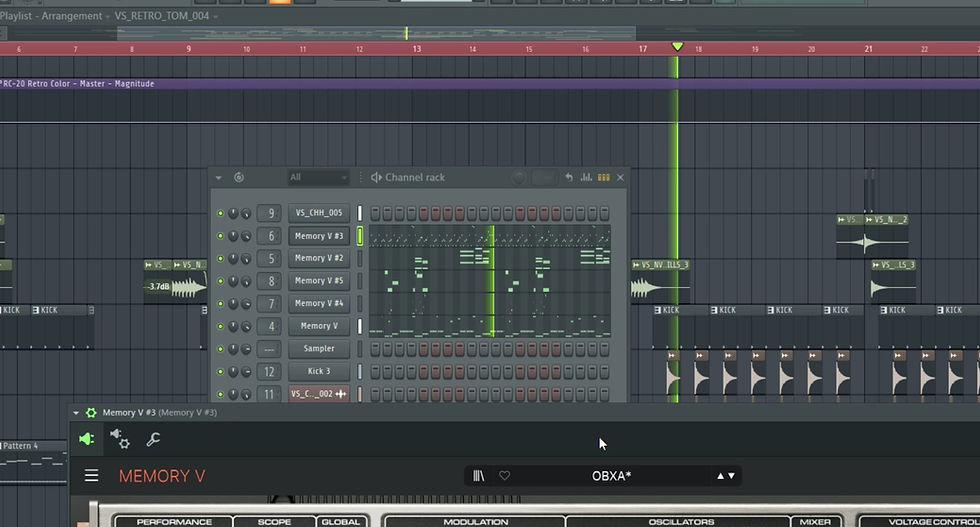Open the Memory V #4 channel button
Screen dimensions: 980x527
pos(319,304)
